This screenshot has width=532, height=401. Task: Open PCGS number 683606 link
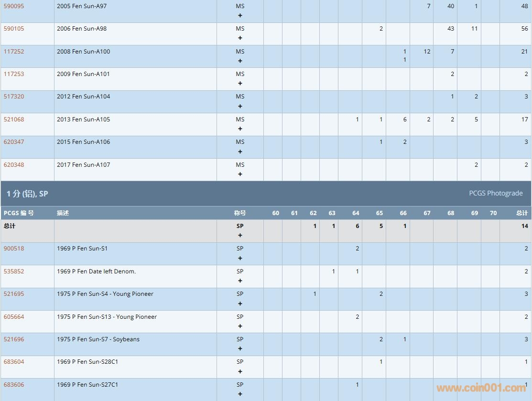coord(14,384)
